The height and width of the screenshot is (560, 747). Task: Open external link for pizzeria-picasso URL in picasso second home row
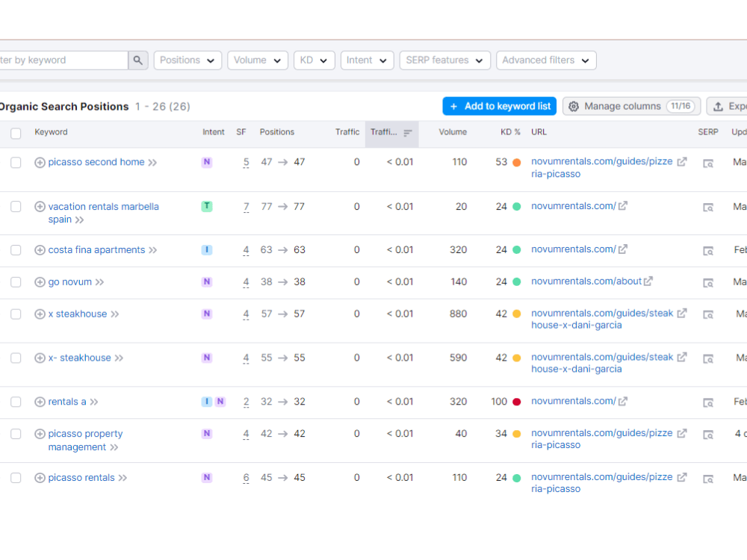(x=682, y=162)
